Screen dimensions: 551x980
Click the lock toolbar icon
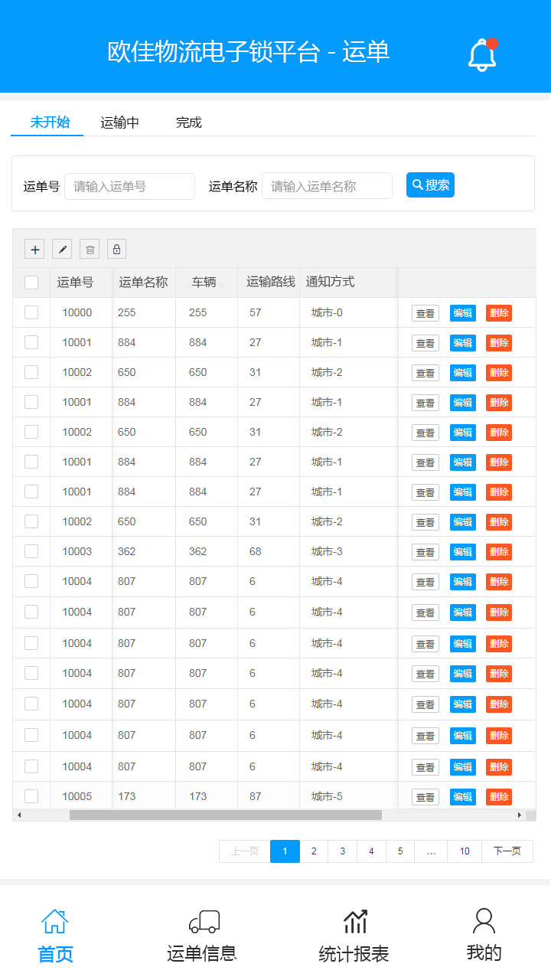(116, 249)
